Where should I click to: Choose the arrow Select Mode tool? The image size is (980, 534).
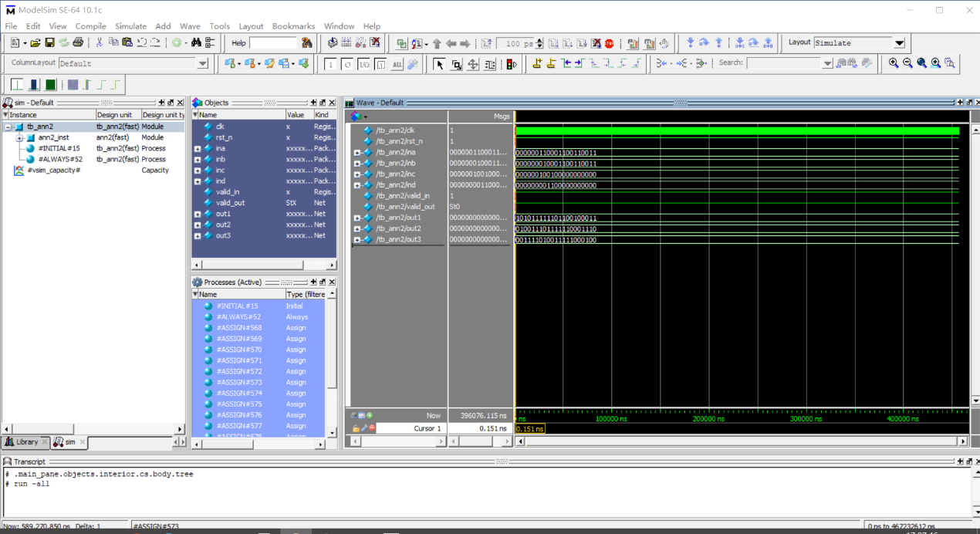439,64
